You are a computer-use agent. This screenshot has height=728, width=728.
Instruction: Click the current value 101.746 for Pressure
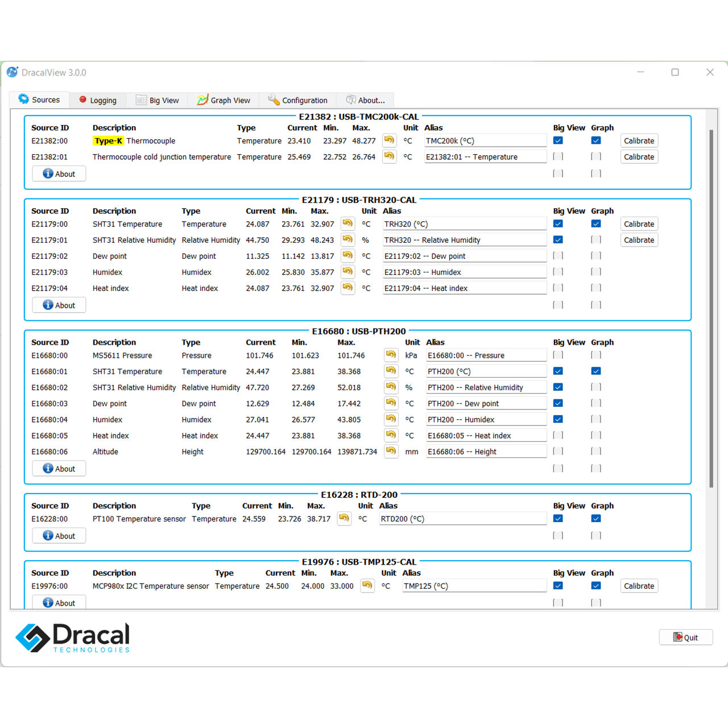pos(259,355)
